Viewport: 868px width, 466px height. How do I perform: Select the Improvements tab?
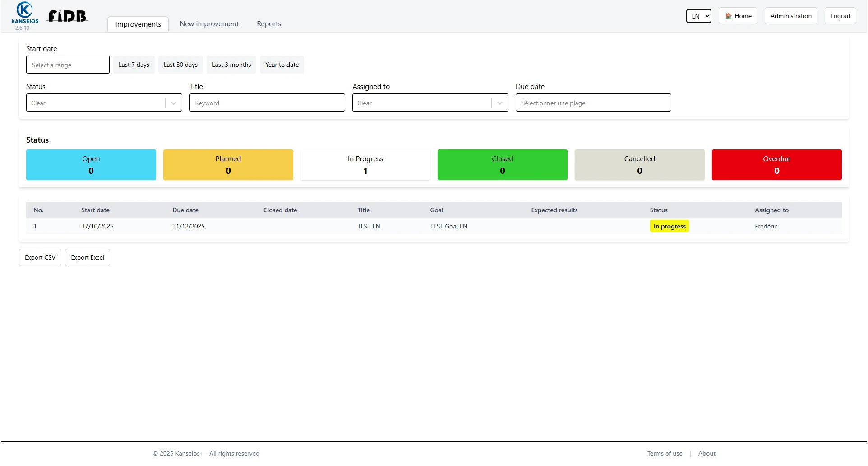tap(138, 24)
